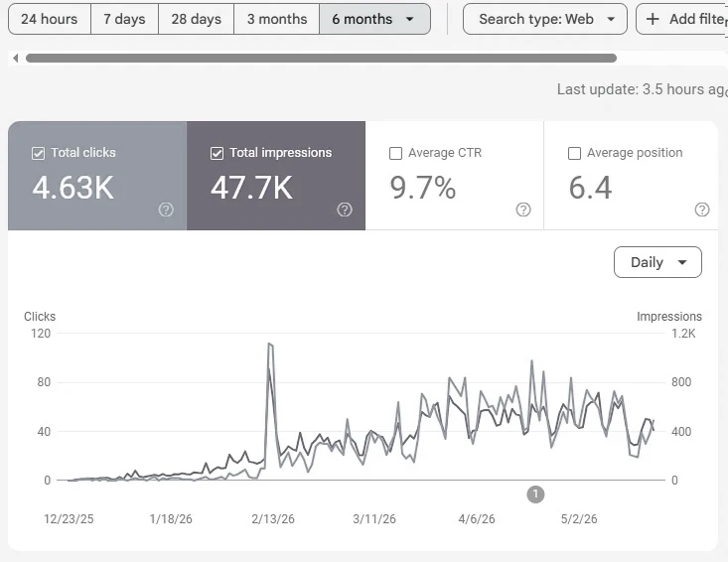The height and width of the screenshot is (562, 728).
Task: Select the 7 days date range
Action: coord(124,19)
